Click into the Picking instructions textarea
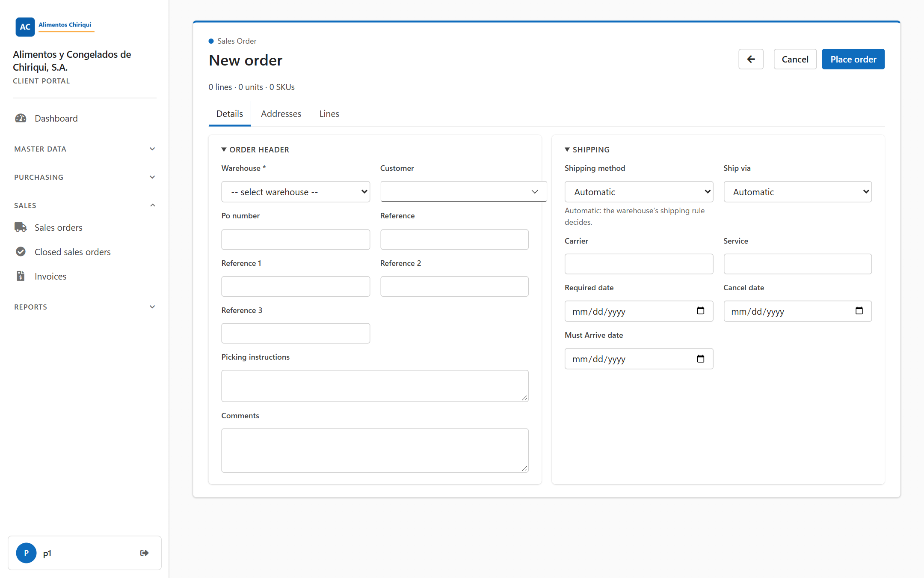Viewport: 924px width, 578px height. tap(375, 386)
